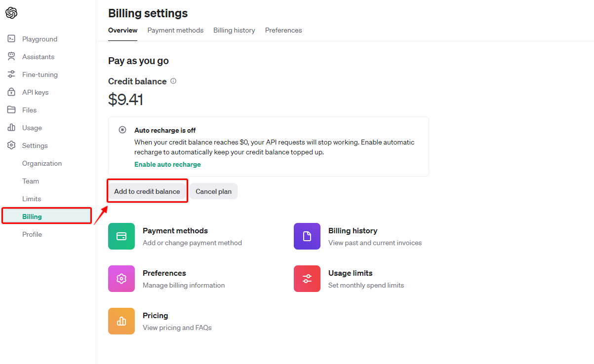This screenshot has height=364, width=594.
Task: Click the pink Preferences gear tile
Action: 121,279
